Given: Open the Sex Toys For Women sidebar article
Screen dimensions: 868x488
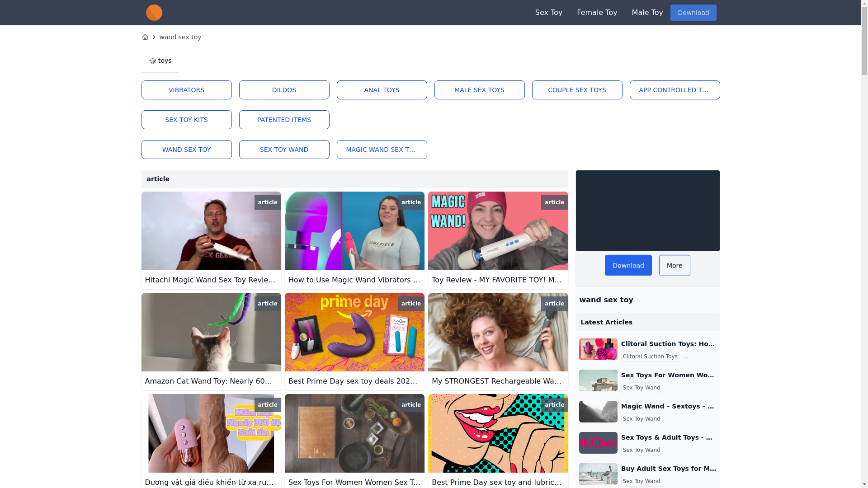Looking at the screenshot, I should 668,375.
